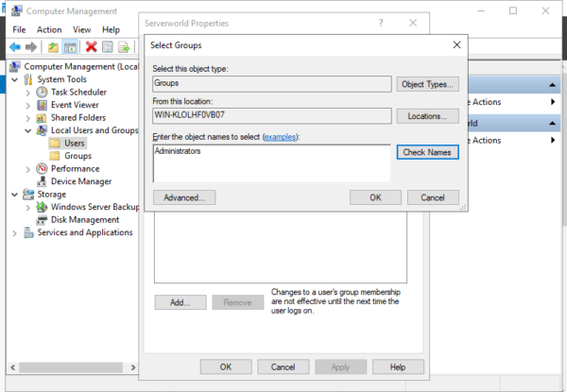The height and width of the screenshot is (392, 567).
Task: Open the lower Actions submenu arrow
Action: coord(553,140)
